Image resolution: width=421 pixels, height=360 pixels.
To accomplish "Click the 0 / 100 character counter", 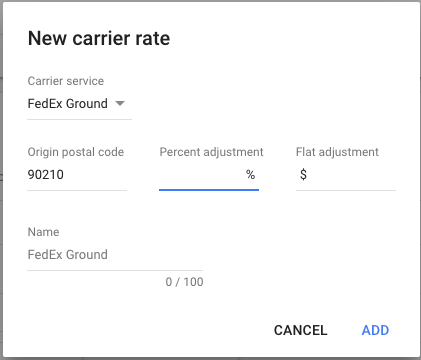I will [184, 282].
